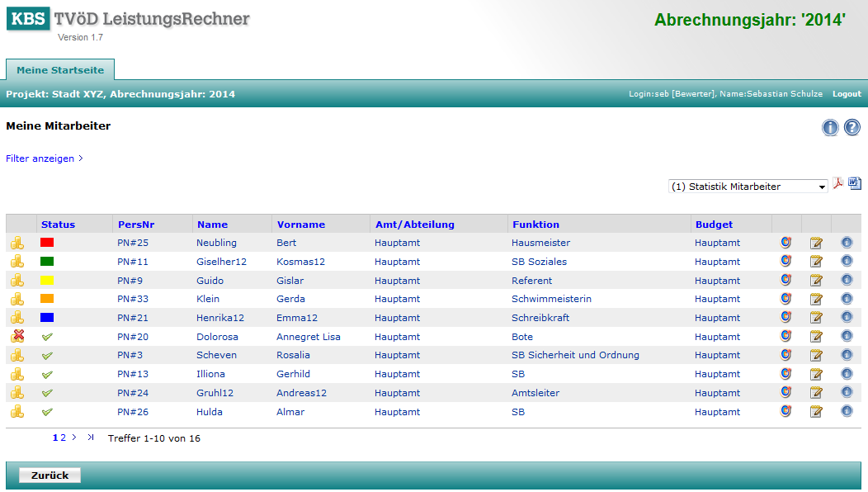Screen dimensions: 868x492
Task: Open target icon for Neubling row
Action: coord(786,242)
